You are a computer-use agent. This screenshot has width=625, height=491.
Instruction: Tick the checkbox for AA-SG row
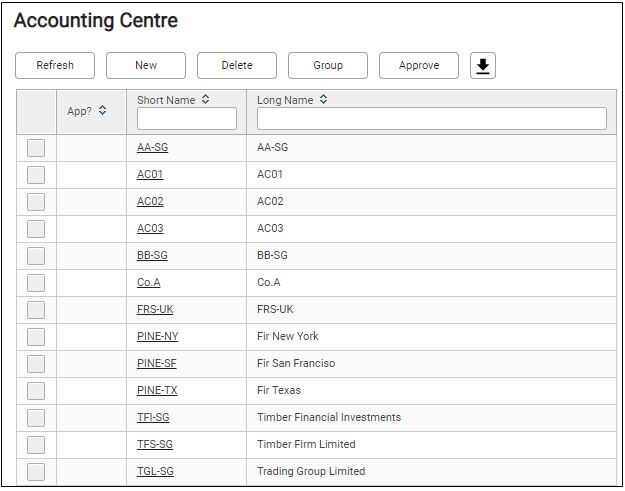(x=36, y=148)
